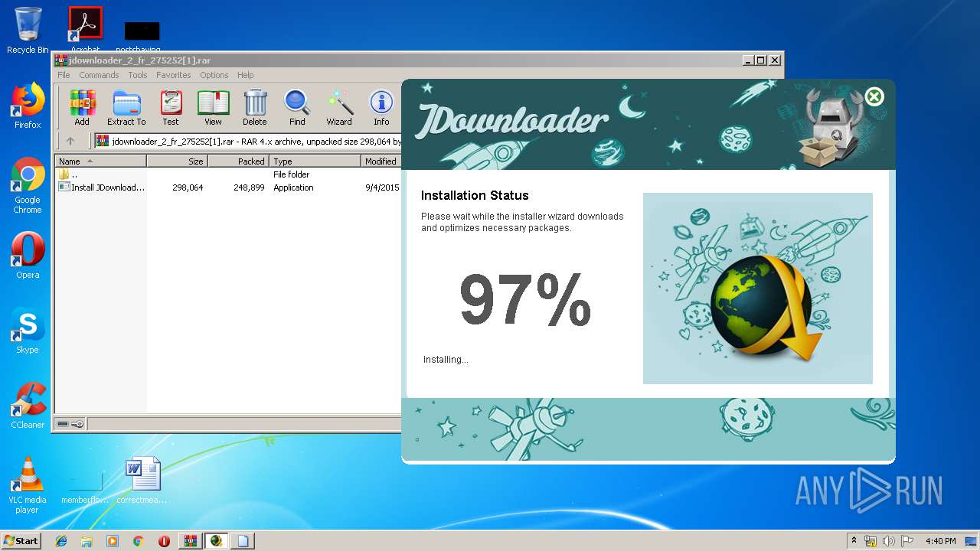
Task: Open Windows Media Player from the taskbar
Action: coord(113,541)
